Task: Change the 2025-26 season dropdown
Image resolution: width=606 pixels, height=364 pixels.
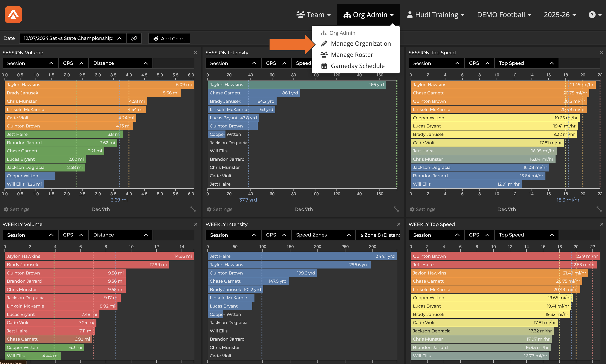Action: 560,15
